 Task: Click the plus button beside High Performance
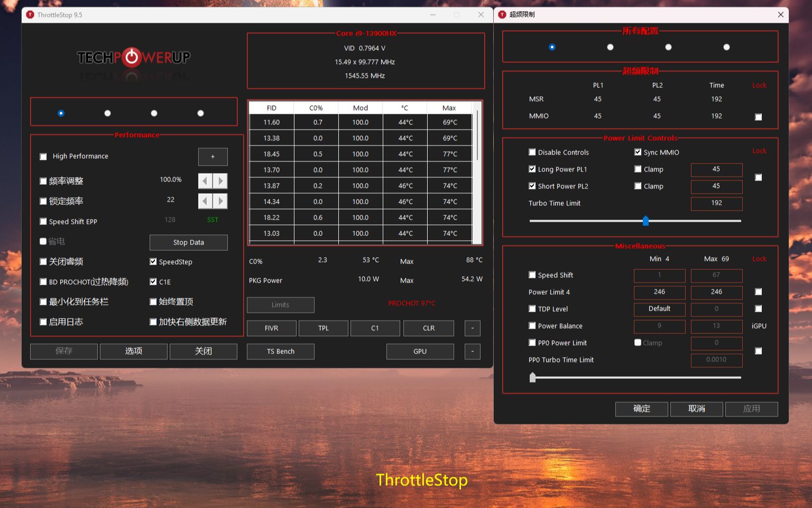coord(213,157)
